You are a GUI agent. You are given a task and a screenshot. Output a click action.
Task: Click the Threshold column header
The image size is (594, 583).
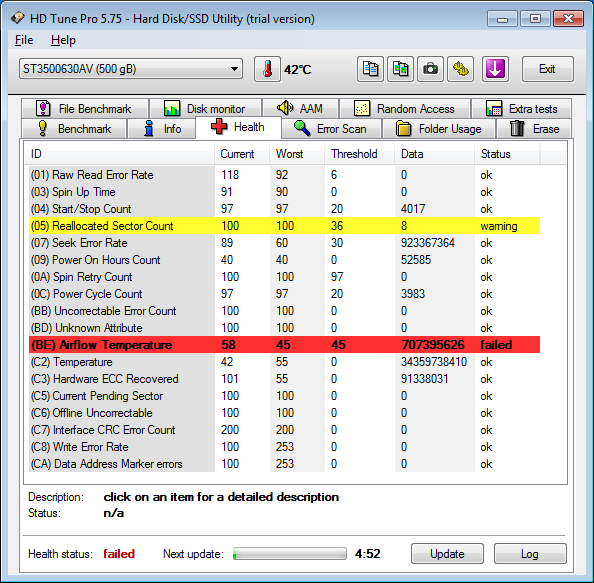coord(360,154)
